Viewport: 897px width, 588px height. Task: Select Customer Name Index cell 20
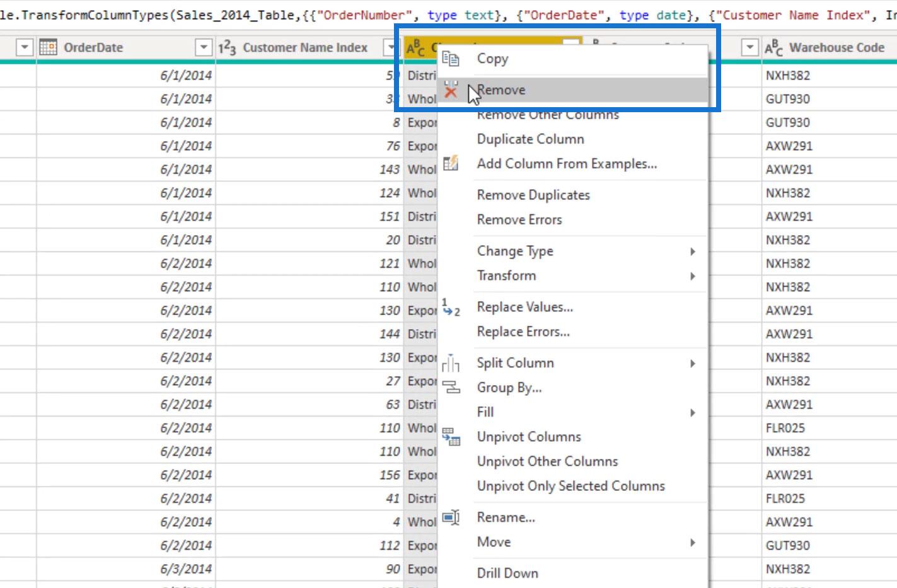tap(309, 239)
